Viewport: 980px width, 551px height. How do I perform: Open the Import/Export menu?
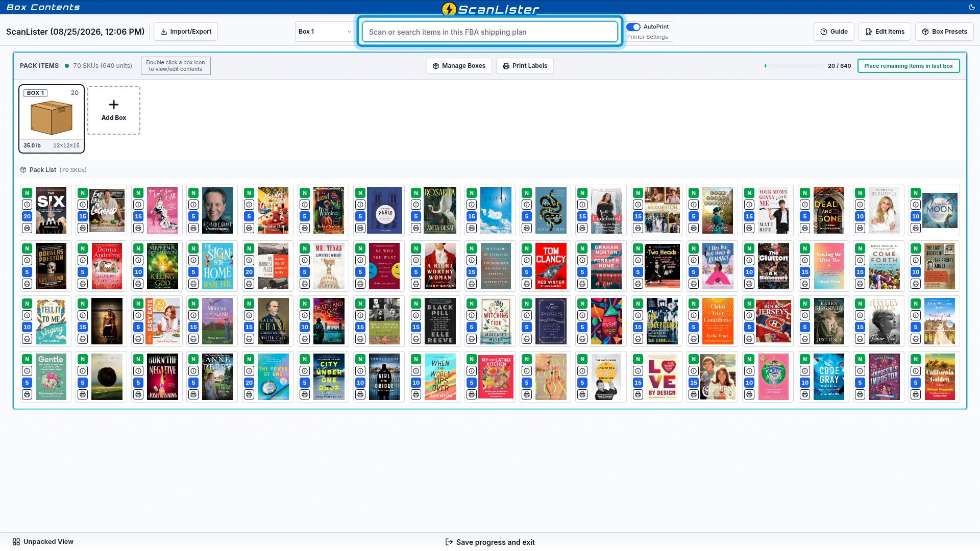tap(186, 32)
